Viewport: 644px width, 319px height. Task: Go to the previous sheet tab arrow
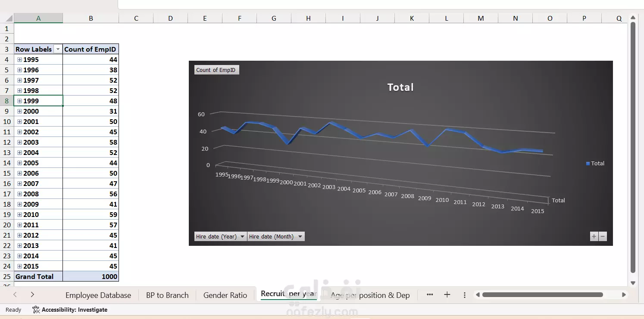coord(15,295)
